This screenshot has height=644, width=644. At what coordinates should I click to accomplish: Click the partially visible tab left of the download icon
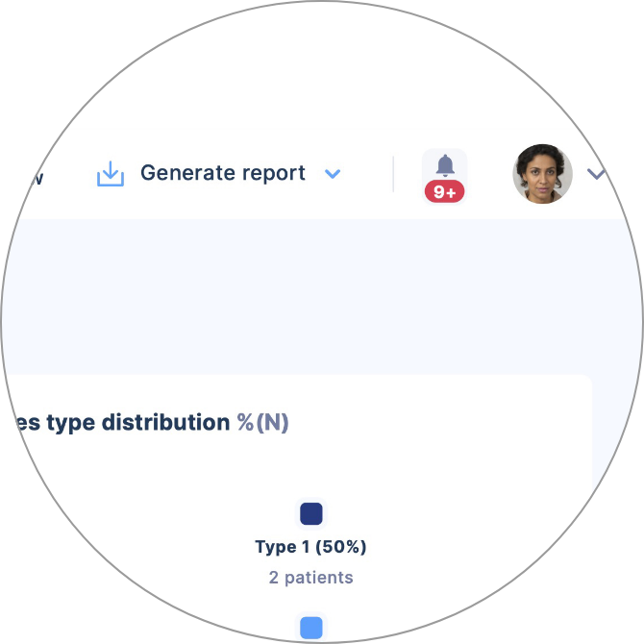click(x=35, y=178)
